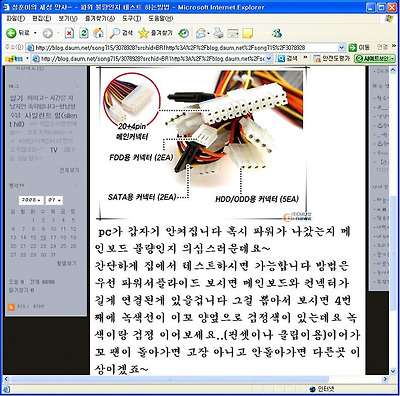The image size is (400, 396).
Task: Click the toolbar logo on second toolbar
Action: coord(14,59)
